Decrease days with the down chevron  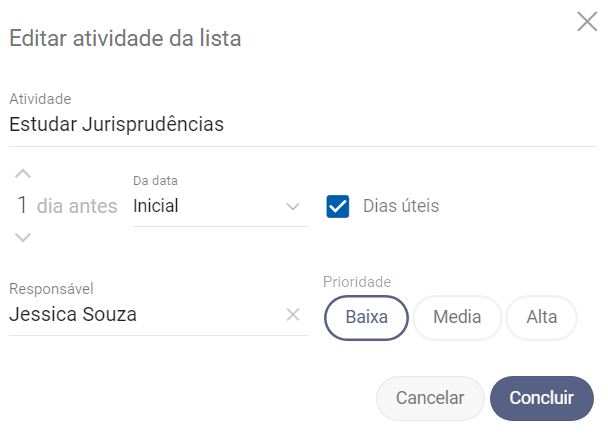[x=23, y=238]
